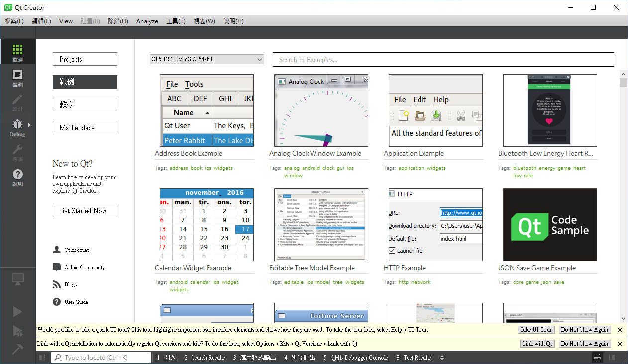This screenshot has height=364, width=628.
Task: Click the Online Community chat icon
Action: [x=57, y=267]
